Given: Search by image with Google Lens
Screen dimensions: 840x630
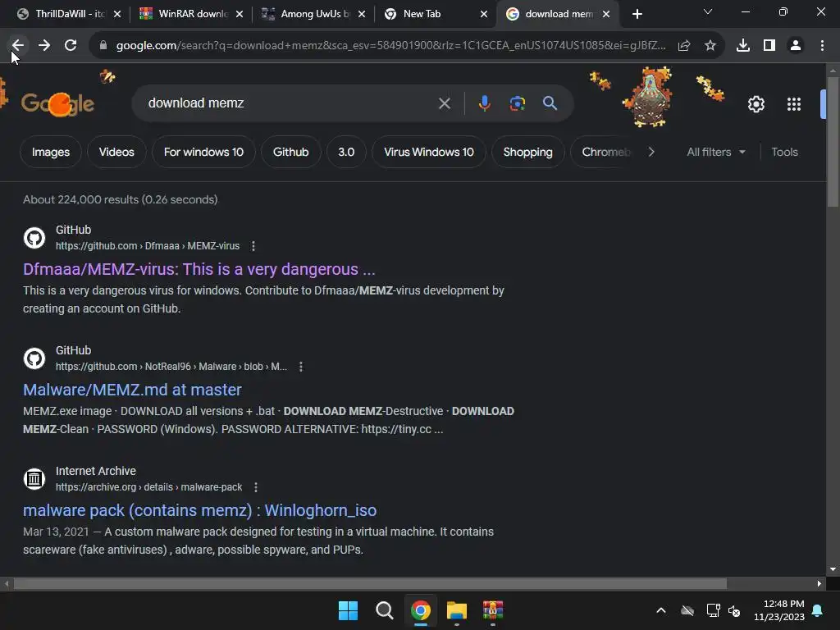Looking at the screenshot, I should pyautogui.click(x=518, y=103).
